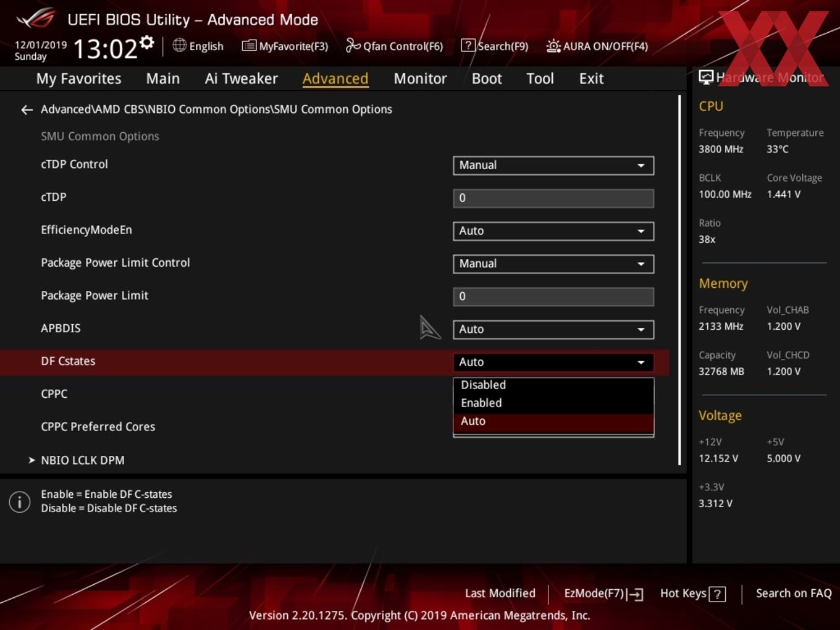This screenshot has height=630, width=840.
Task: Open the EfficiencyModeEn dropdown
Action: coord(553,231)
